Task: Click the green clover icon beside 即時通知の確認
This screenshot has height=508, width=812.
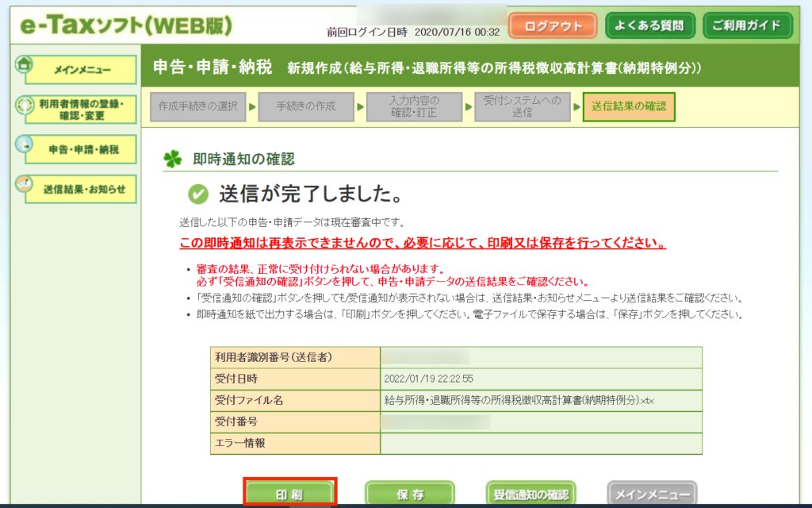Action: pyautogui.click(x=172, y=159)
